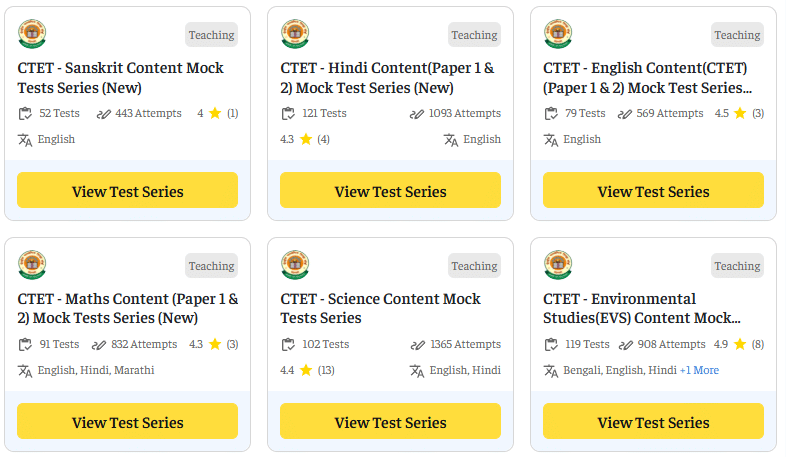Viewport: 786px width, 457px height.
Task: Click the language icon next to Bengali, English, Hindi
Action: (551, 370)
